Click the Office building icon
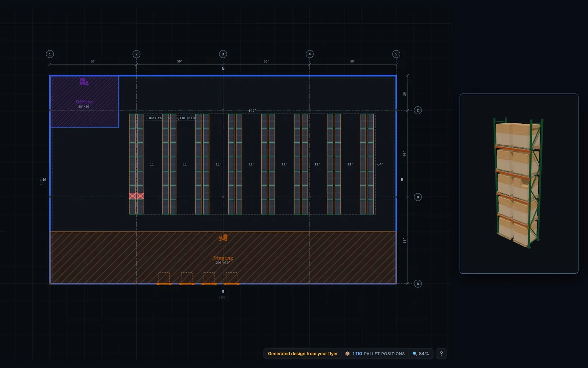The width and height of the screenshot is (588, 368). click(84, 82)
